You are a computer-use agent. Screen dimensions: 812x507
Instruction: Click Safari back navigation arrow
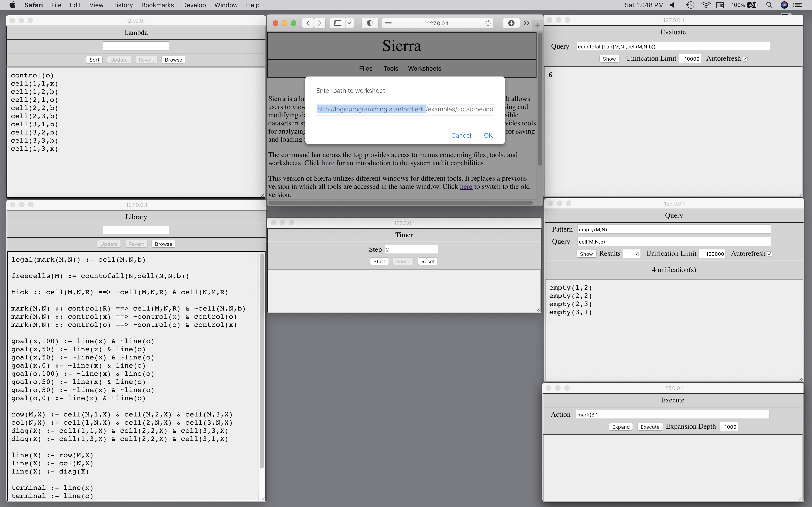(308, 23)
